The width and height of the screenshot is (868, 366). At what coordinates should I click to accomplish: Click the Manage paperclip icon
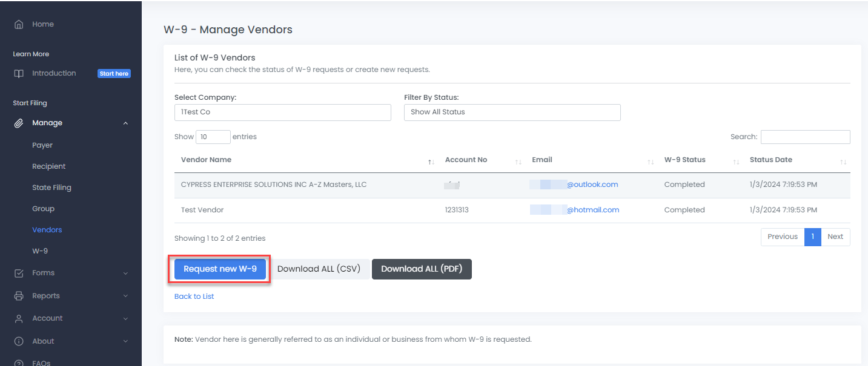(x=19, y=123)
